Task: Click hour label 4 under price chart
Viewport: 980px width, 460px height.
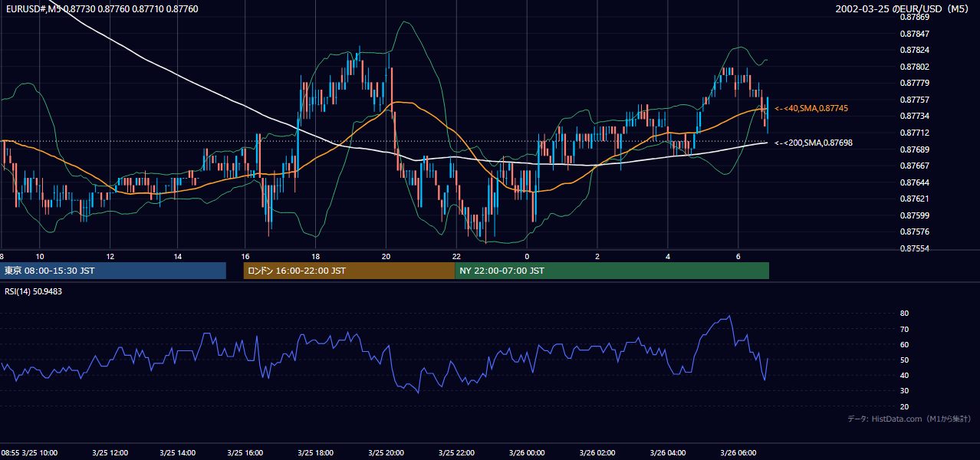Action: [668, 256]
